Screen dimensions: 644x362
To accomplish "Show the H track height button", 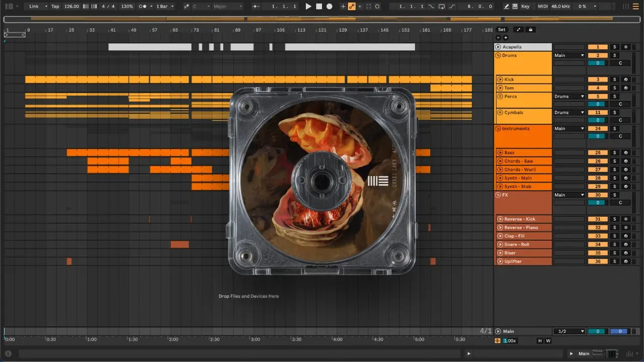I will (x=540, y=341).
